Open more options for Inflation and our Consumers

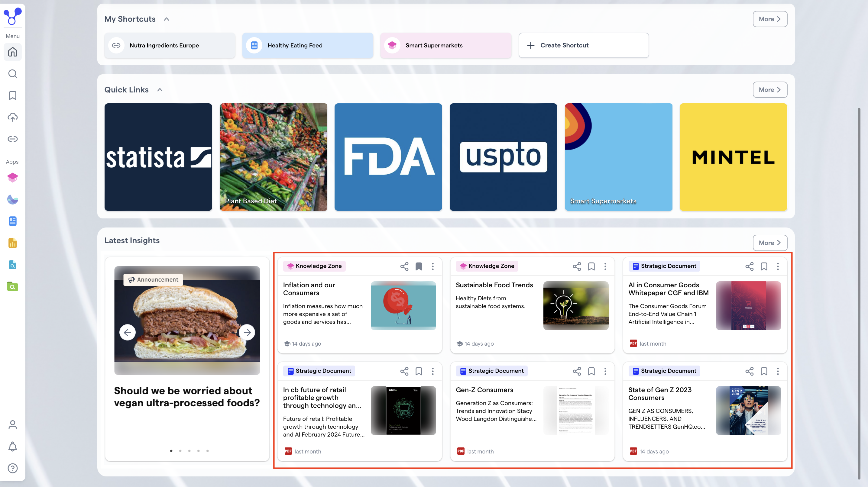[433, 266]
